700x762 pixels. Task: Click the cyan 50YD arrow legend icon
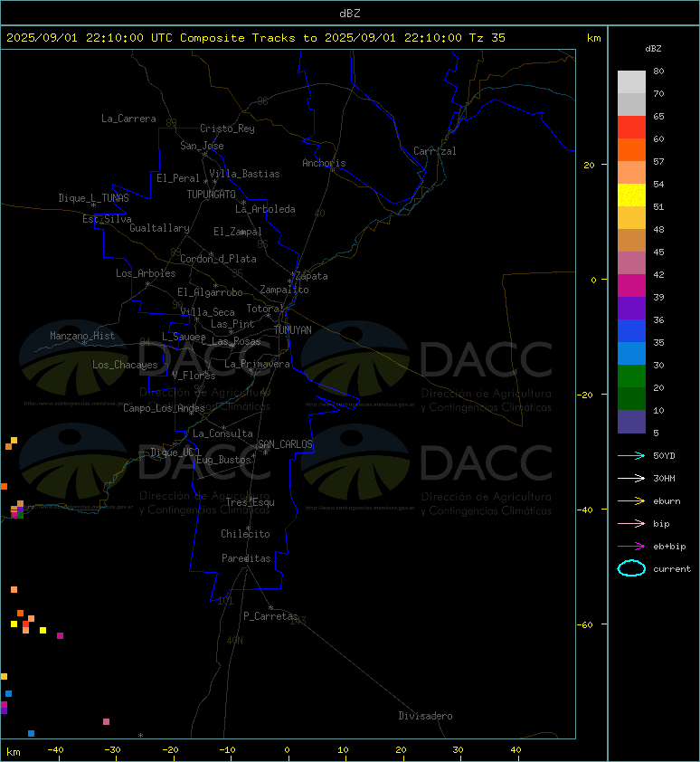pyautogui.click(x=631, y=456)
